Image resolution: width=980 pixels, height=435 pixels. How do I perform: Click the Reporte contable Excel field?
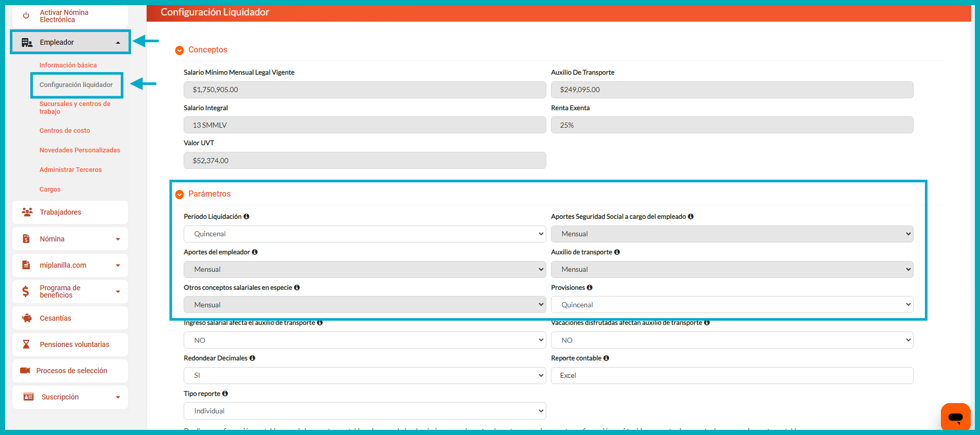[732, 376]
